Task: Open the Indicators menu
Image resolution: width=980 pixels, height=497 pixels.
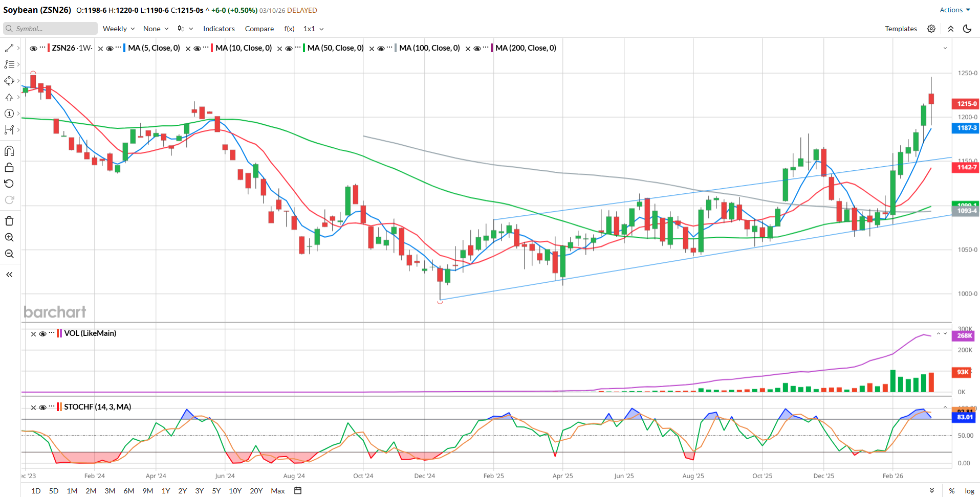Action: point(219,29)
